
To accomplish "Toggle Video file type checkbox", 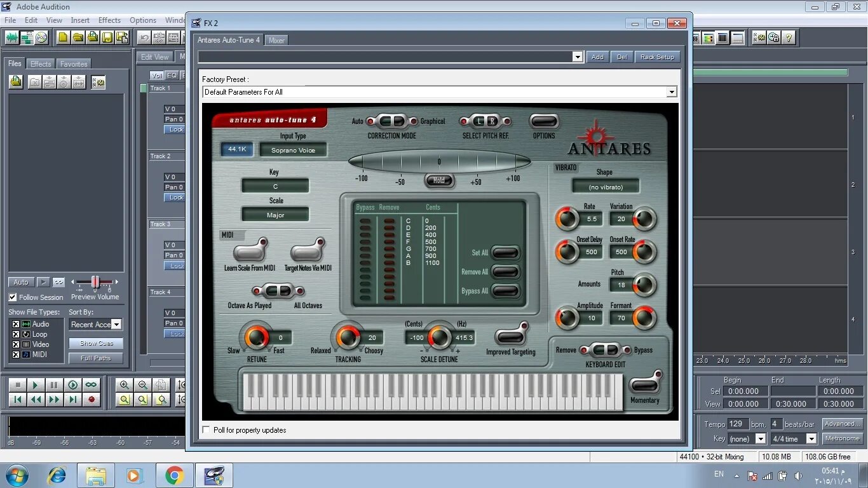I will pyautogui.click(x=16, y=344).
